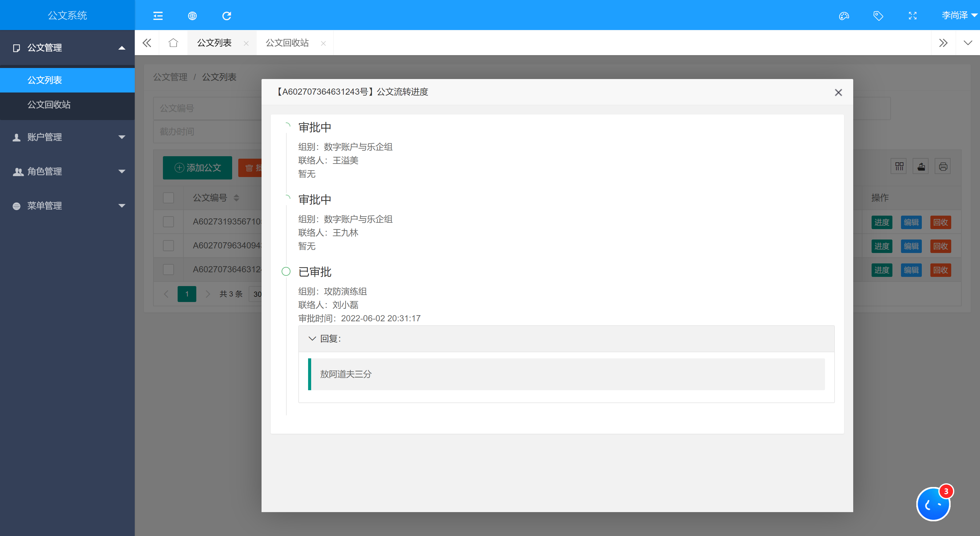
Task: Collapse the 公文管理 sidebar menu
Action: [67, 48]
